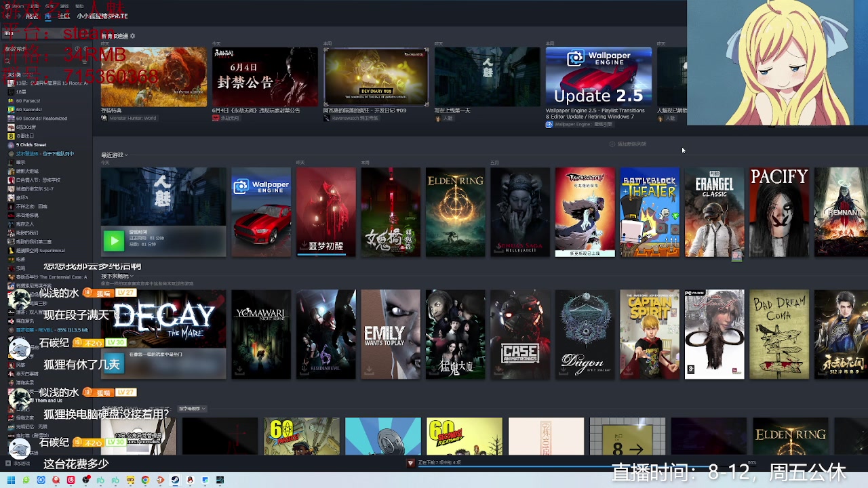
Task: Select the Syberia mammoth cover
Action: point(715,334)
